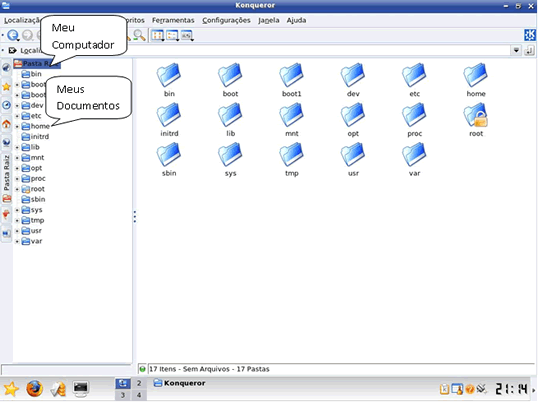Switch to virtual desktop 2 in pager
The height and width of the screenshot is (402, 538).
coord(139,383)
